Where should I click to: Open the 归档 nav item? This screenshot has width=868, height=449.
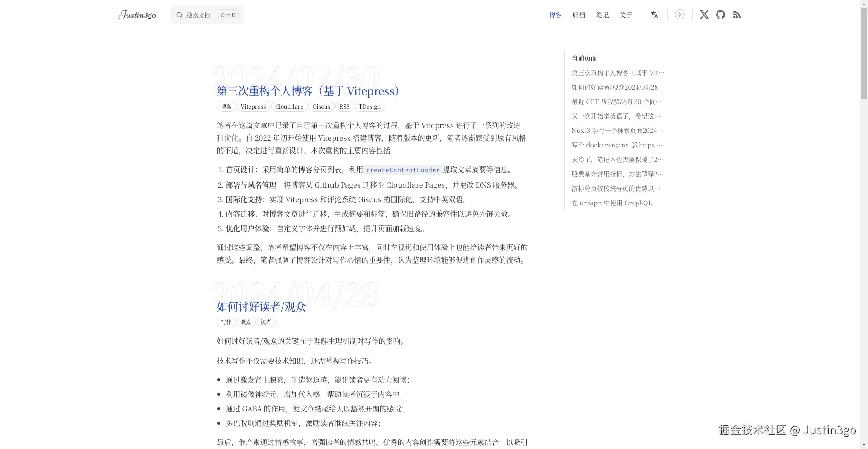(x=579, y=15)
